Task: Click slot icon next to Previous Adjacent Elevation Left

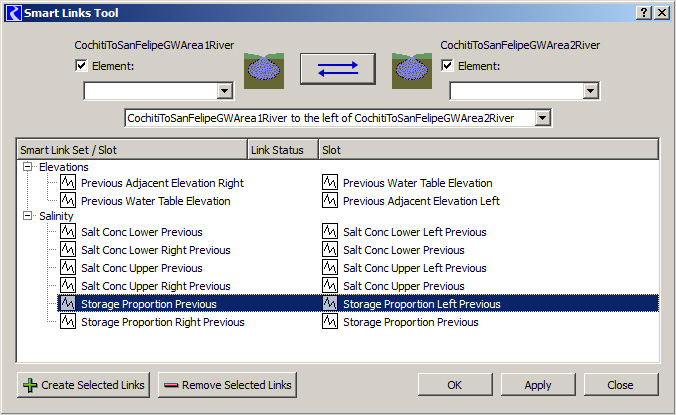Action: [x=330, y=200]
